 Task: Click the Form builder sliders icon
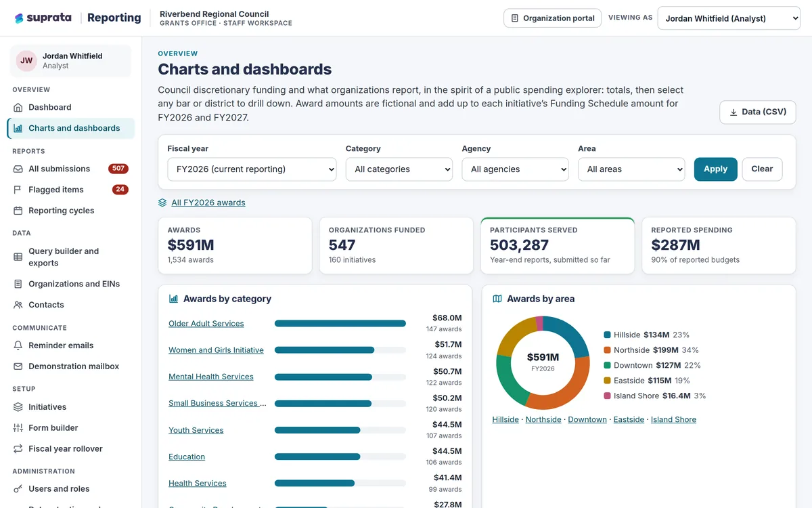coord(18,428)
